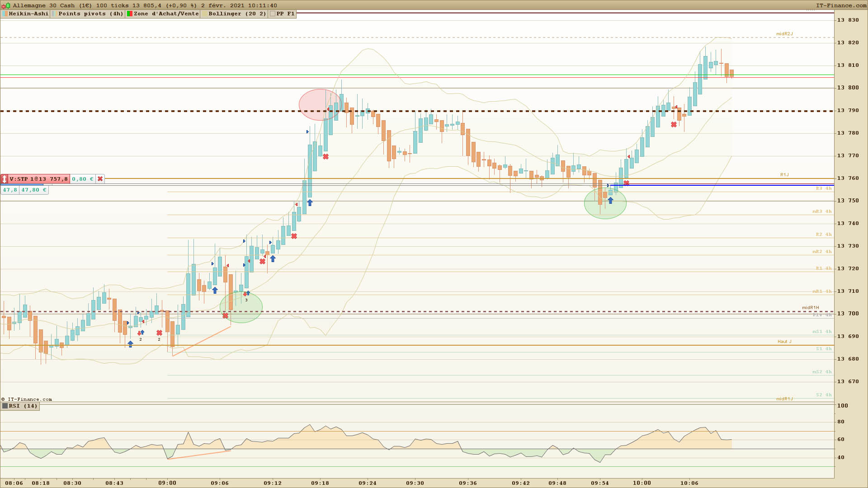Image resolution: width=868 pixels, height=488 pixels.
Task: Click the IT-Finance.com link top right
Action: (841, 5)
